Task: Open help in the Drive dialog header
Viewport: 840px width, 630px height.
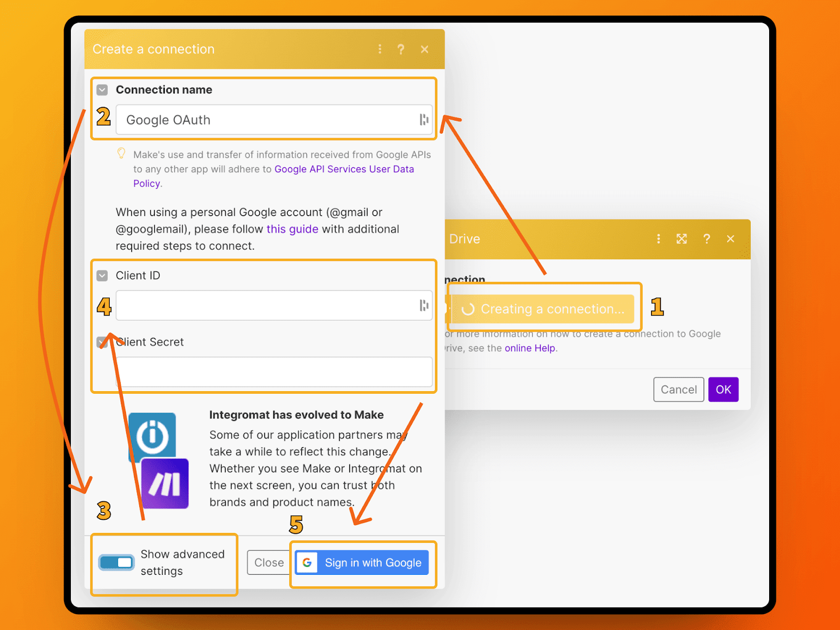Action: pyautogui.click(x=707, y=239)
